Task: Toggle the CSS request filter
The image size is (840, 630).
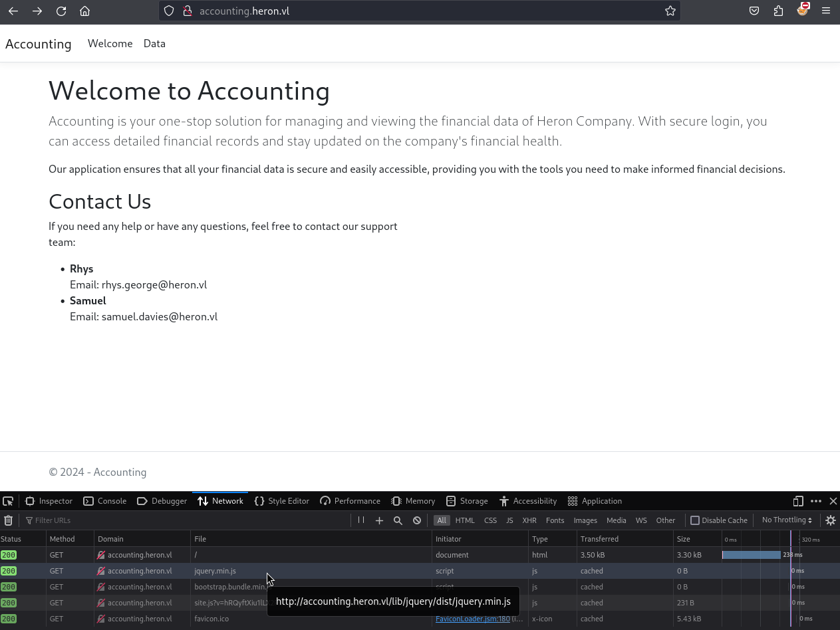Action: 490,520
